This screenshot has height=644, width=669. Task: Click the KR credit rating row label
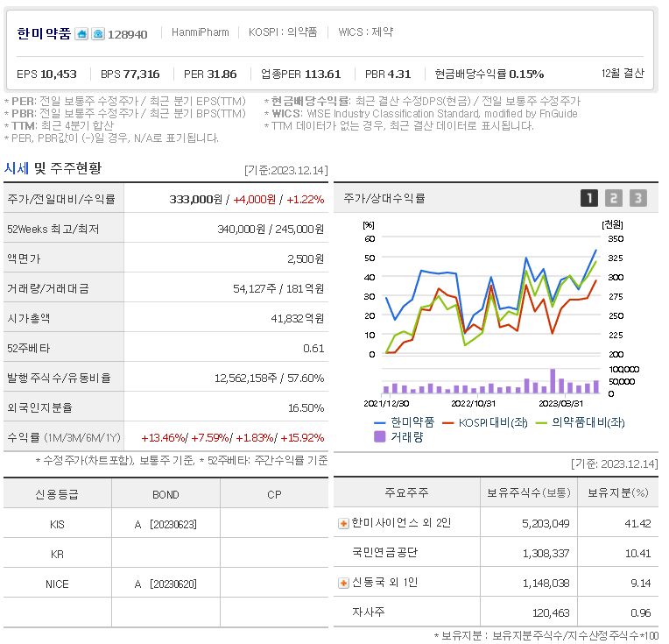pyautogui.click(x=57, y=555)
